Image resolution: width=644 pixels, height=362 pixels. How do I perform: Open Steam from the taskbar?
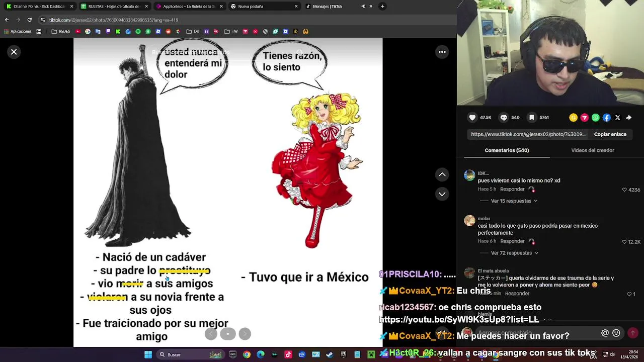click(330, 354)
